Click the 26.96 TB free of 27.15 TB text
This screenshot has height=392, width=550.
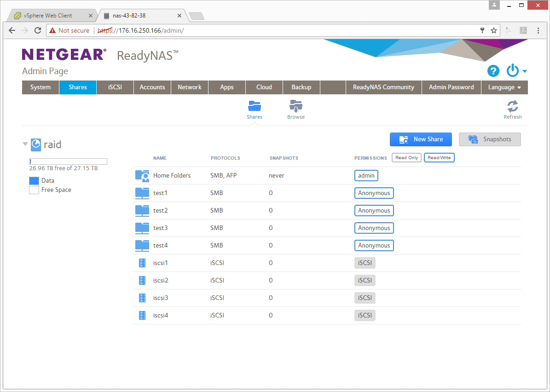coord(64,168)
